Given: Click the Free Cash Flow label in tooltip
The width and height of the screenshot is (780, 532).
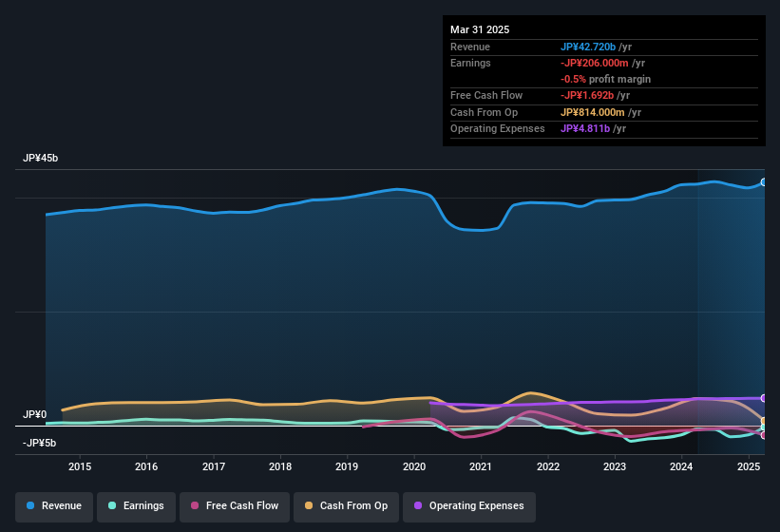Looking at the screenshot, I should [486, 95].
